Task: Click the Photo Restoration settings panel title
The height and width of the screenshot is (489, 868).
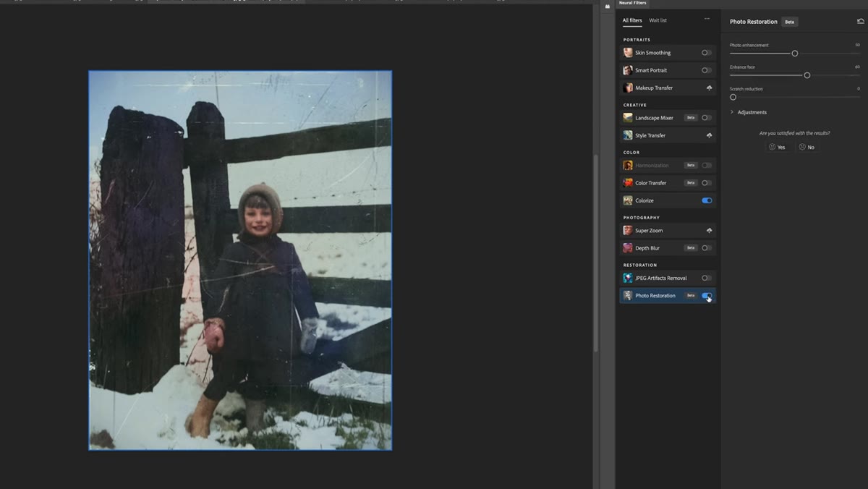Action: pos(754,22)
